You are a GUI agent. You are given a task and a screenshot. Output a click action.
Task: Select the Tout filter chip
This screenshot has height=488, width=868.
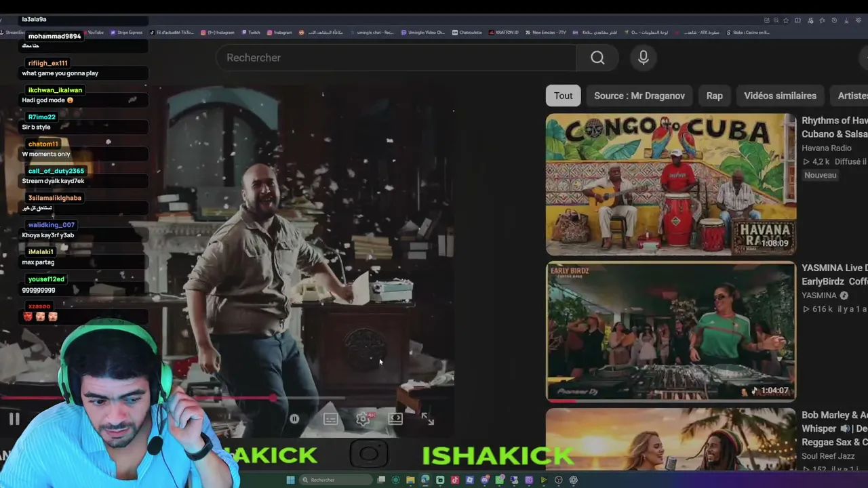point(563,96)
